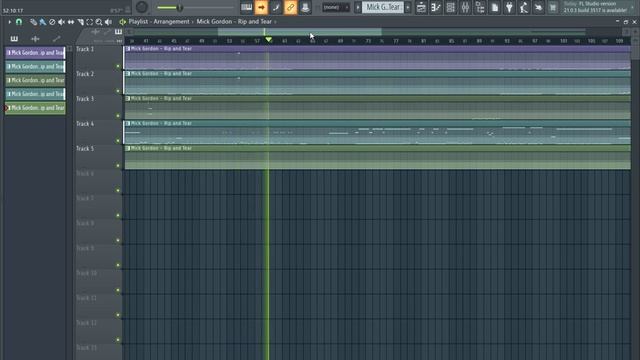Click the project page document icon

(x=495, y=7)
